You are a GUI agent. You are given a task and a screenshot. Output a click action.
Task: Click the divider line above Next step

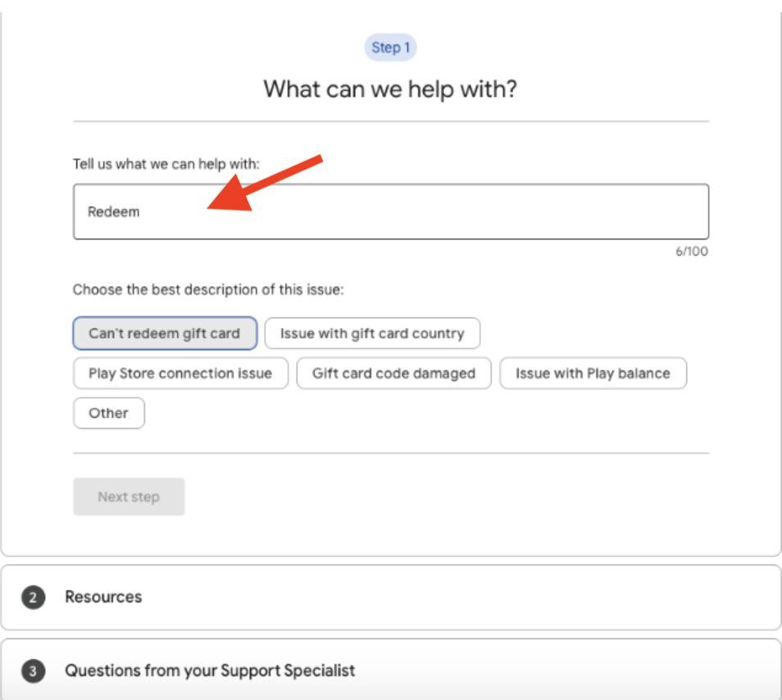pyautogui.click(x=390, y=452)
